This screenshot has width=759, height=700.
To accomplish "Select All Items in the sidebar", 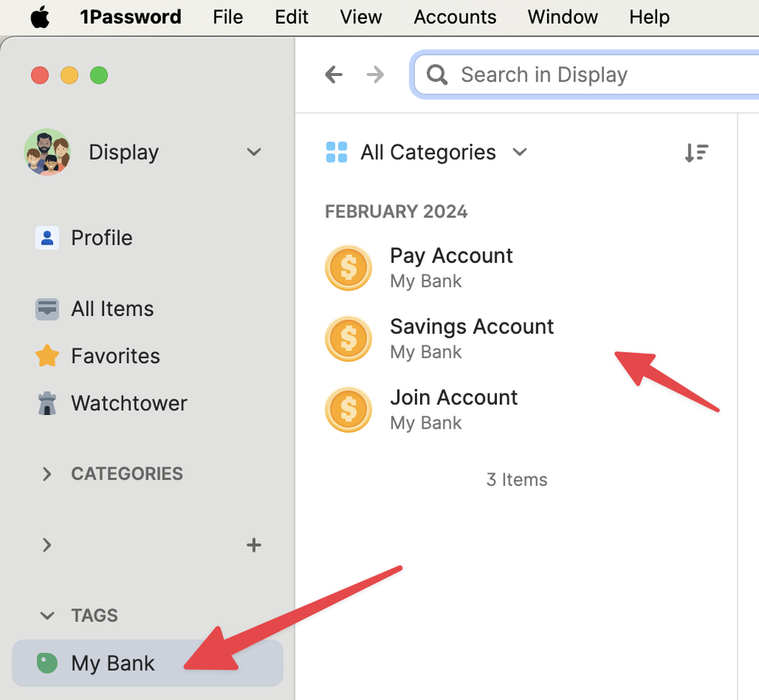I will [147, 309].
